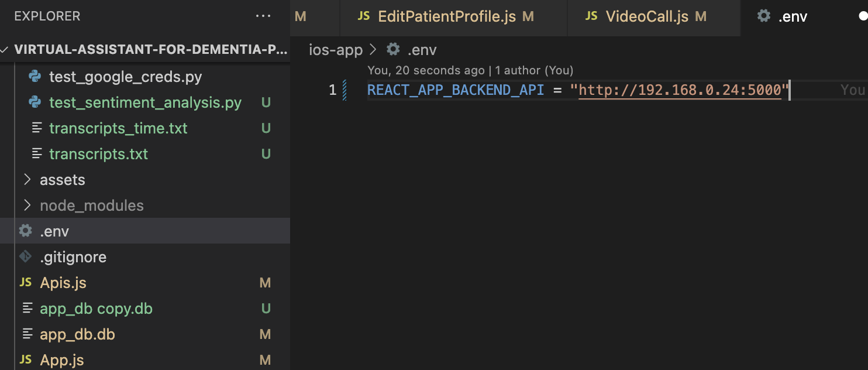Click the ios-app breadcrumb segment

(336, 50)
